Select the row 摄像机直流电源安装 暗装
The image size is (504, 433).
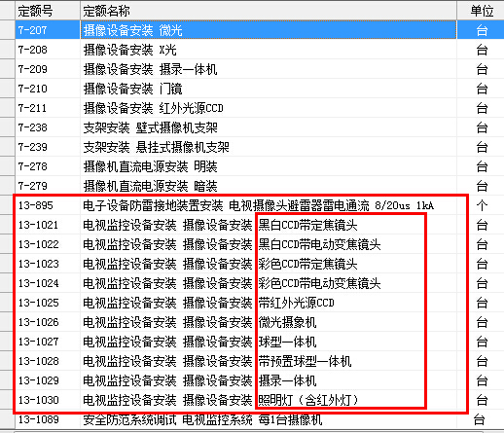(269, 186)
